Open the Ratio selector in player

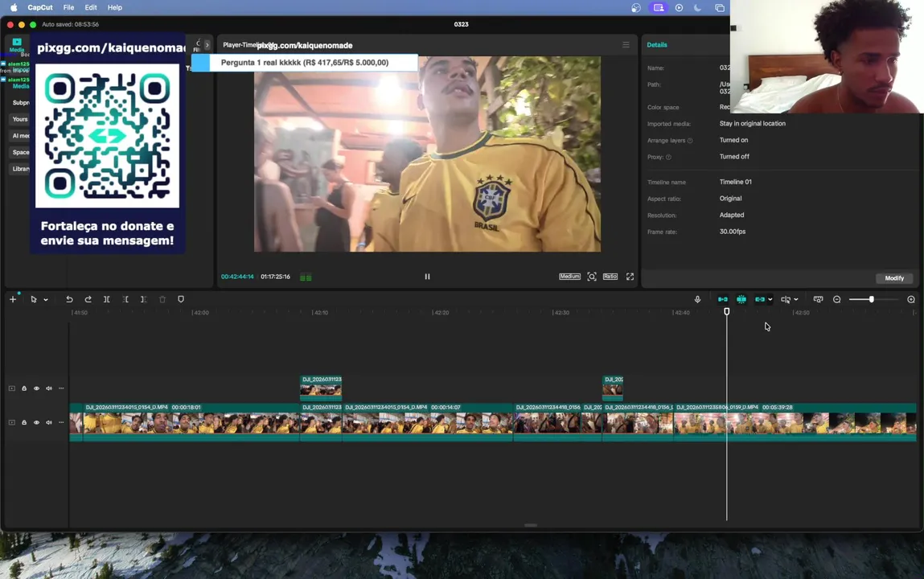point(610,277)
